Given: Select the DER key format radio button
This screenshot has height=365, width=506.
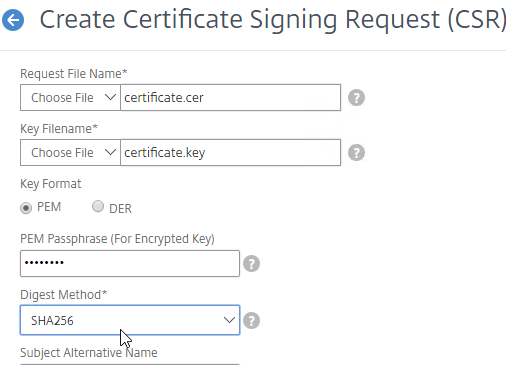Looking at the screenshot, I should [98, 206].
